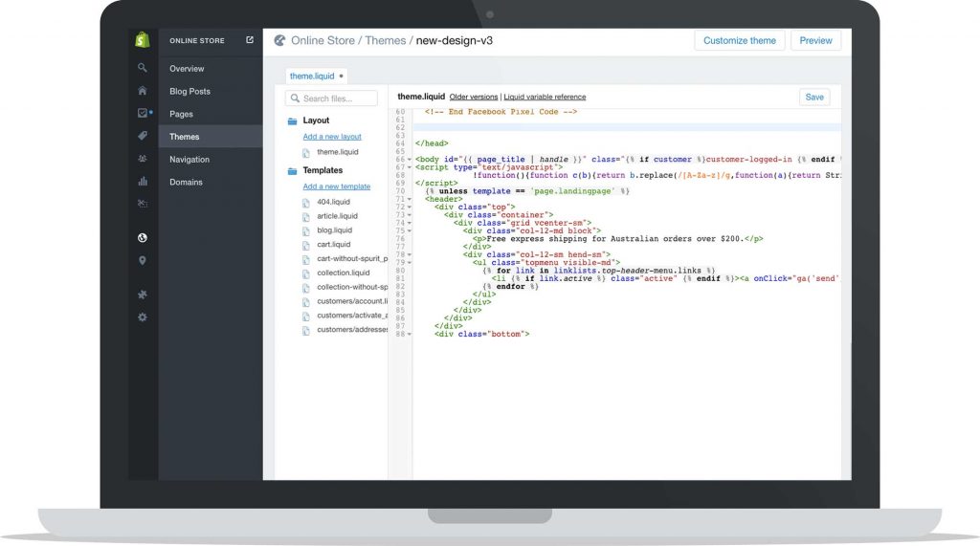Open Discounts via scissors coupon icon
980x546 pixels.
[143, 204]
